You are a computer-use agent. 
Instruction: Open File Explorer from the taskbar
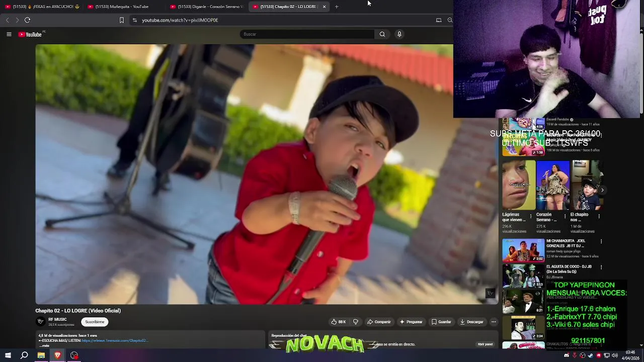[x=41, y=355]
